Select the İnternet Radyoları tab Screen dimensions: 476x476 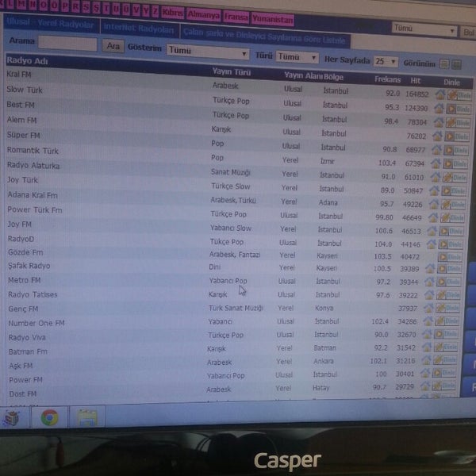[140, 29]
